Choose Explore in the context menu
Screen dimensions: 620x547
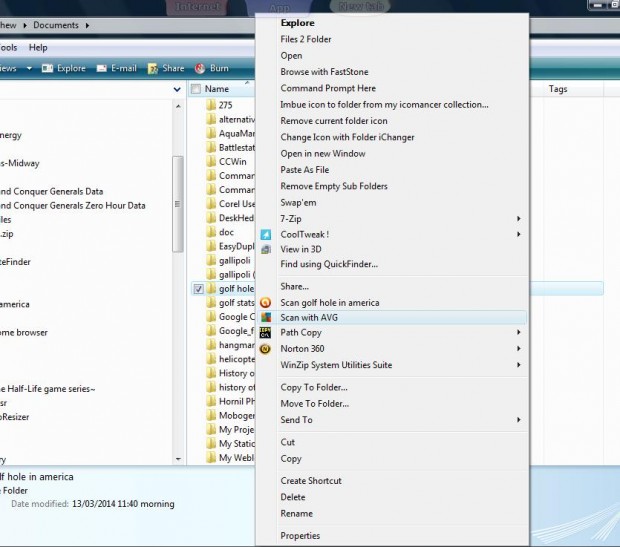click(297, 23)
